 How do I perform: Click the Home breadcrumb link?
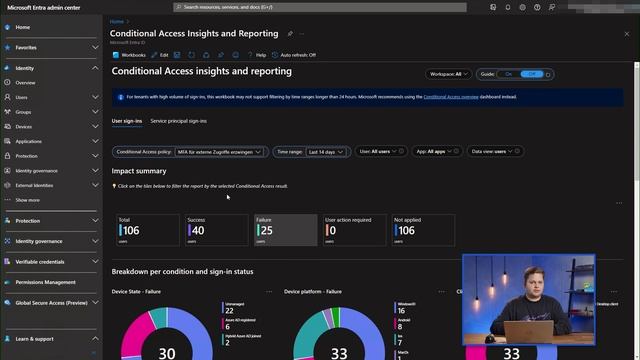point(116,22)
